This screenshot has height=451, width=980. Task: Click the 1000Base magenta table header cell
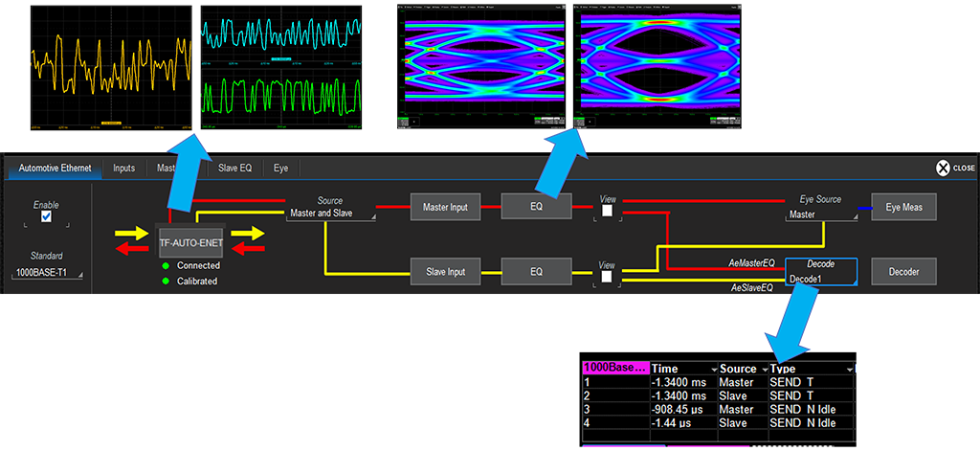[615, 369]
